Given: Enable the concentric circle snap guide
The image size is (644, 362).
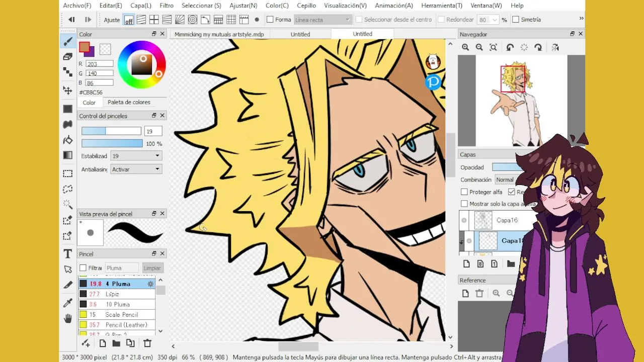Looking at the screenshot, I should click(193, 20).
